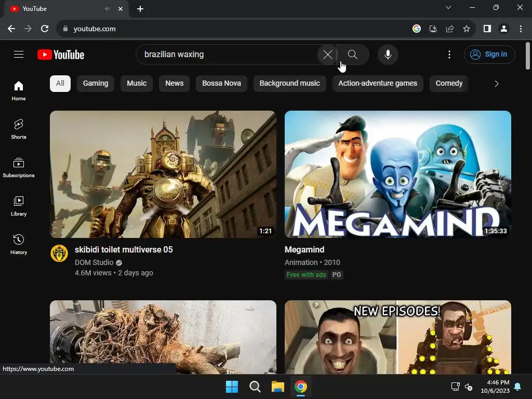This screenshot has height=399, width=532.
Task: Open the tab search dropdown chevron
Action: [448, 7]
